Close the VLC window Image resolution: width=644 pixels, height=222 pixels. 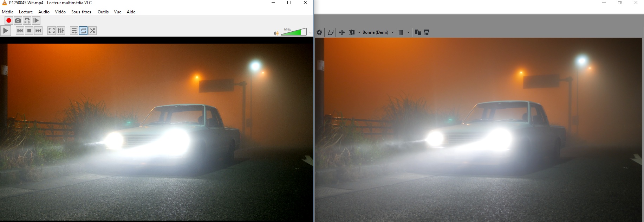pos(305,3)
